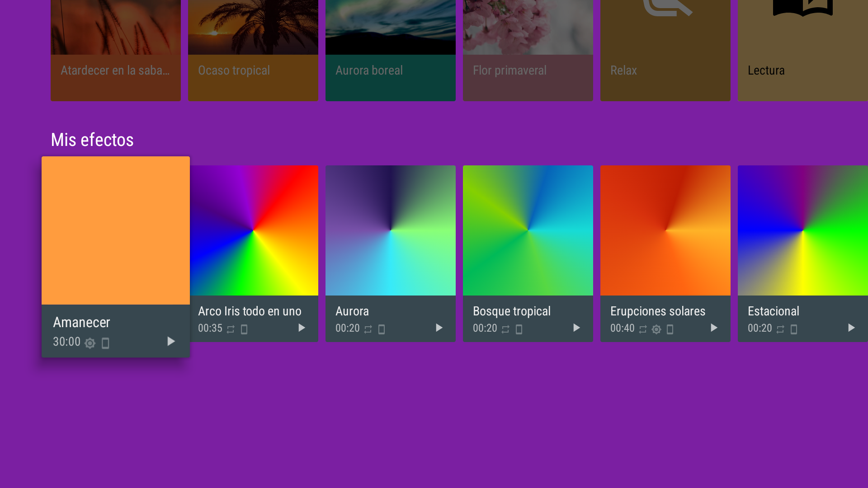868x488 pixels.
Task: Click brightness icon on Amanecer card
Action: click(x=90, y=343)
